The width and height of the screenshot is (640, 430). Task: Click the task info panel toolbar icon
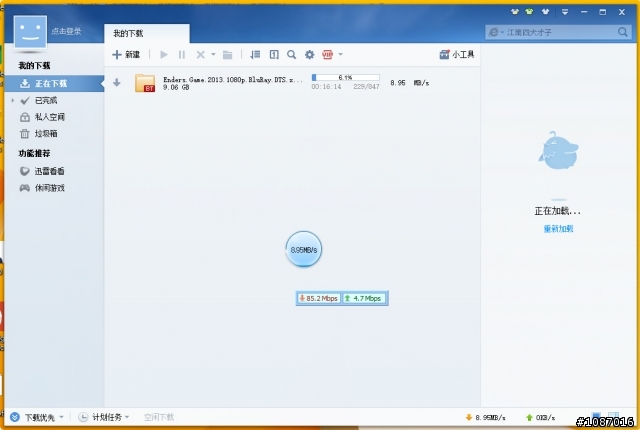pyautogui.click(x=274, y=54)
